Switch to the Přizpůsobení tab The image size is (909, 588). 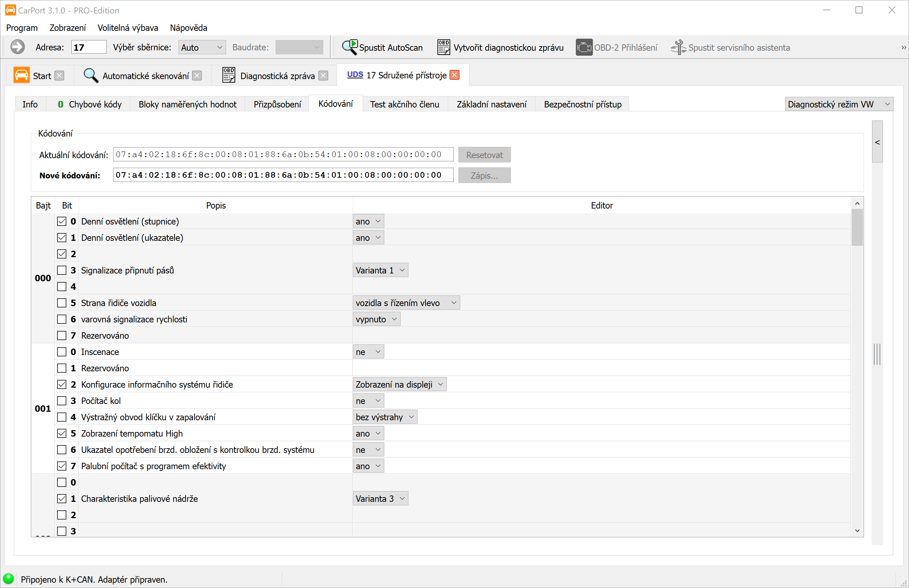click(277, 104)
